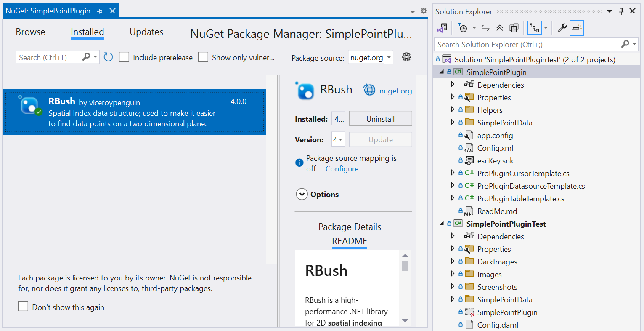
Task: Close the NuGet: SimplePointPlugin tab
Action: point(112,11)
